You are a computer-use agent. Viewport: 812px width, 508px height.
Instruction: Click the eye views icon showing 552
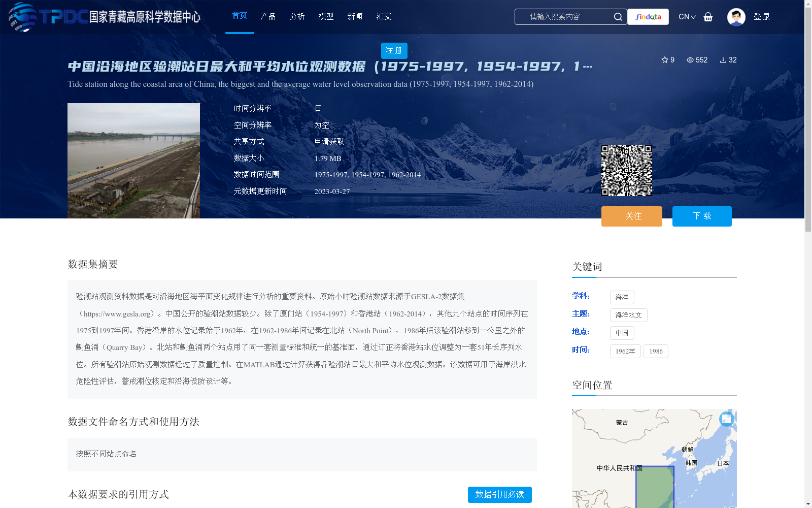click(x=690, y=60)
